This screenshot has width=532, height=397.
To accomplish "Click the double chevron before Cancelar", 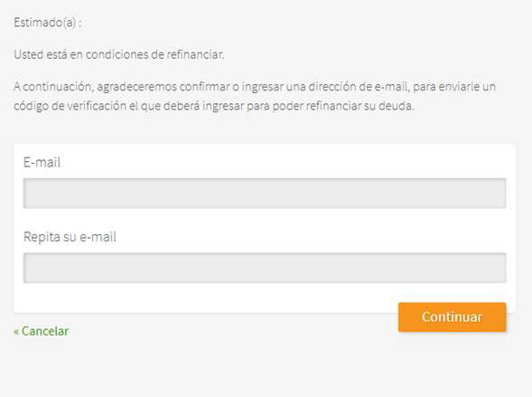I will click(x=16, y=332).
